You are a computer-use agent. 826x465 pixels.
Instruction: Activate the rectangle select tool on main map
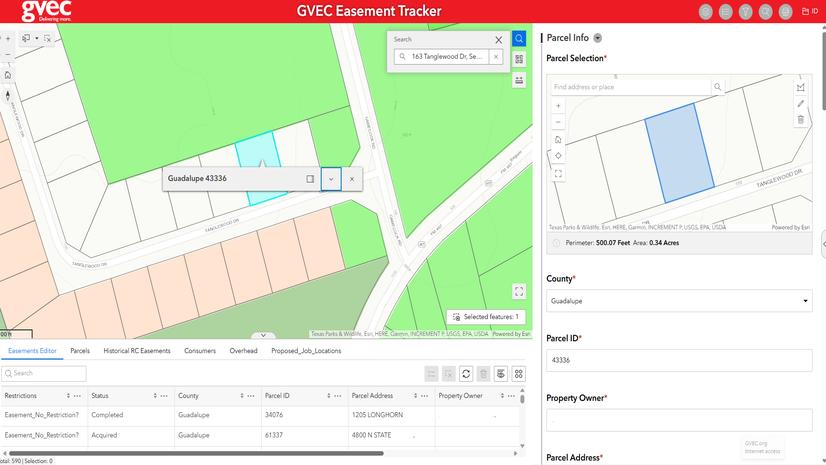point(26,38)
